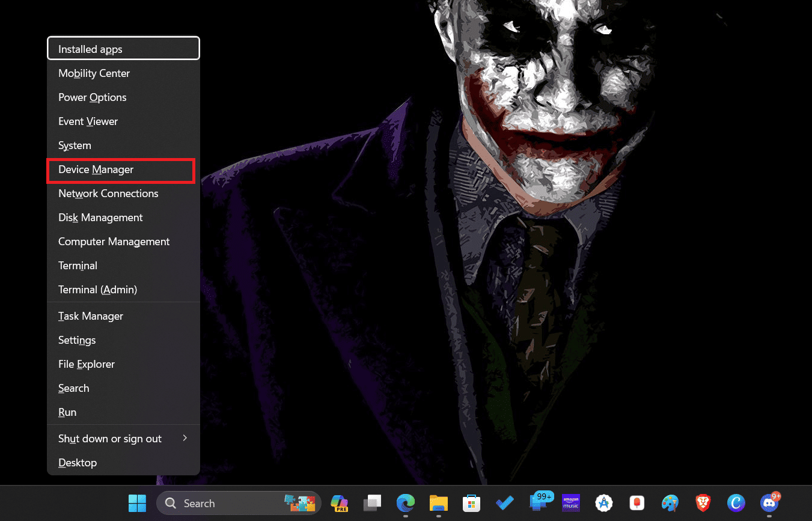Open File Explorer taskbar icon
812x521 pixels.
439,503
